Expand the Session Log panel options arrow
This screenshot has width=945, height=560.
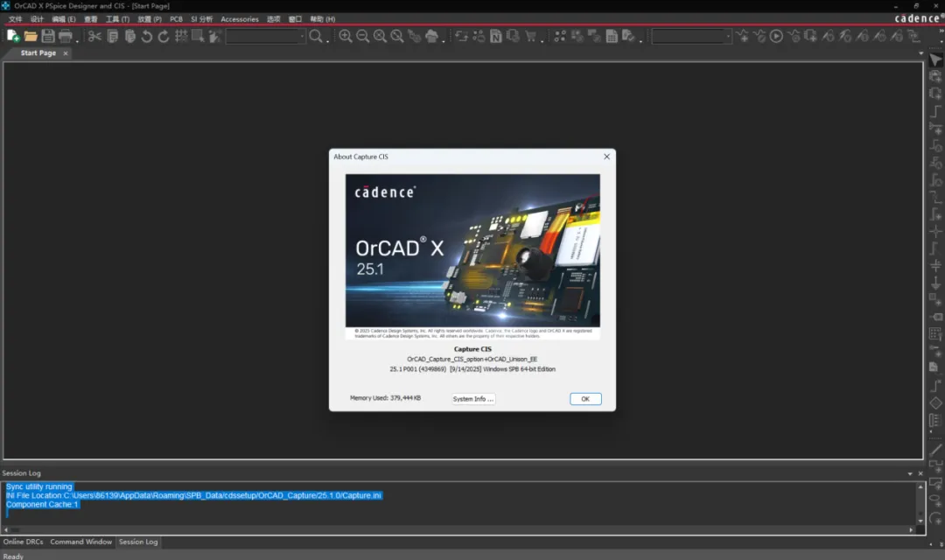[910, 473]
